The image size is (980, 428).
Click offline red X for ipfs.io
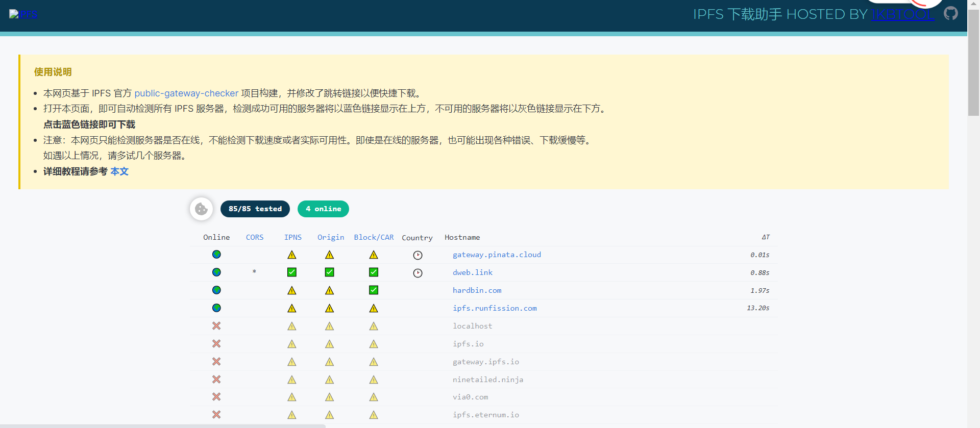216,343
